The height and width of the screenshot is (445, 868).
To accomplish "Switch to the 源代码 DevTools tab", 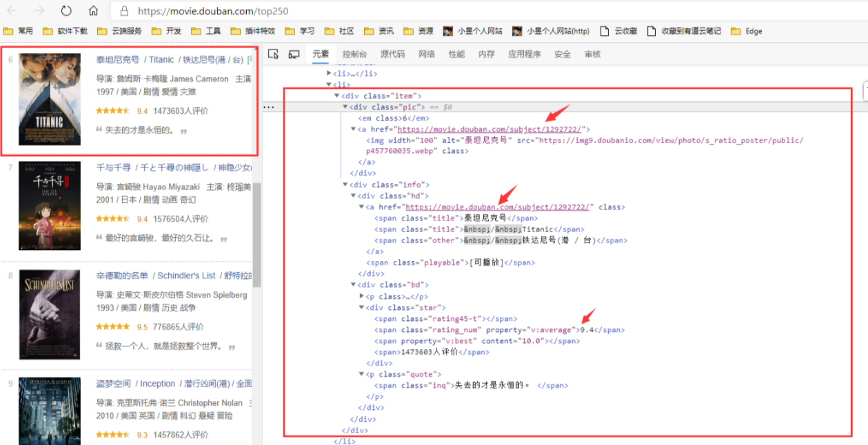I will click(393, 54).
